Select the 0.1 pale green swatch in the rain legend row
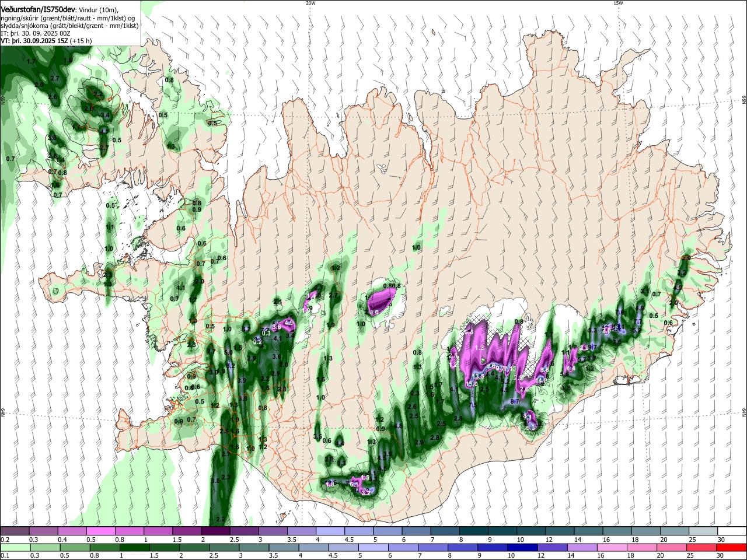Image resolution: width=747 pixels, height=560 pixels. coord(14,547)
